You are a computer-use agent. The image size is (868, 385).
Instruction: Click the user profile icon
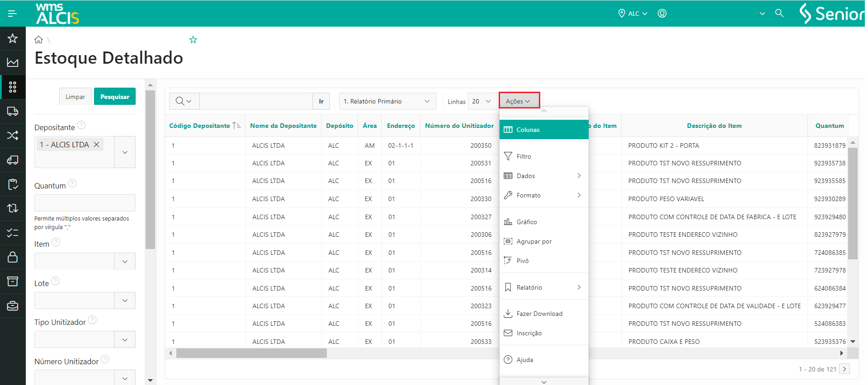click(662, 14)
